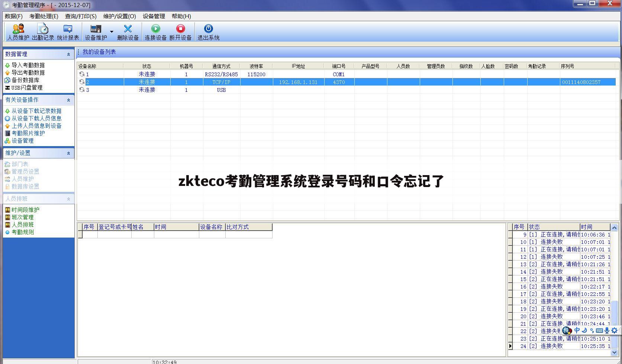Click IME soft keyboard icon
This screenshot has width=622, height=364.
click(599, 330)
